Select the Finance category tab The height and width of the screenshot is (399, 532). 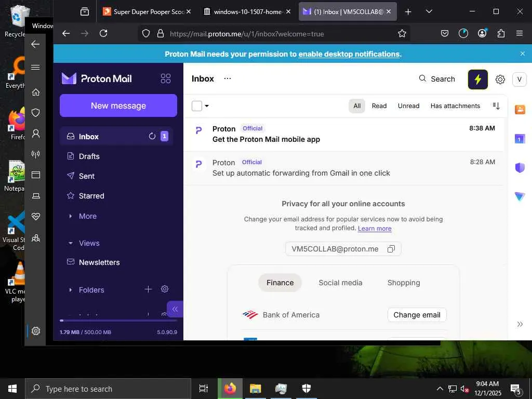(280, 283)
